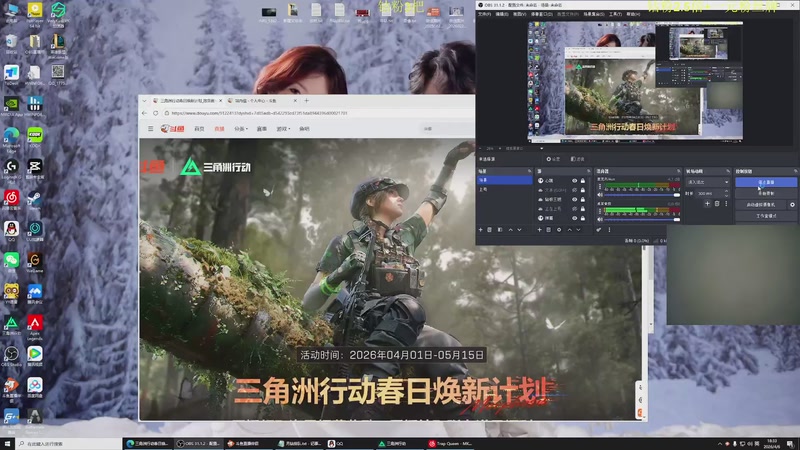This screenshot has width=800, height=450.
Task: Mute the 桌面音频 audio channel
Action: point(600,219)
